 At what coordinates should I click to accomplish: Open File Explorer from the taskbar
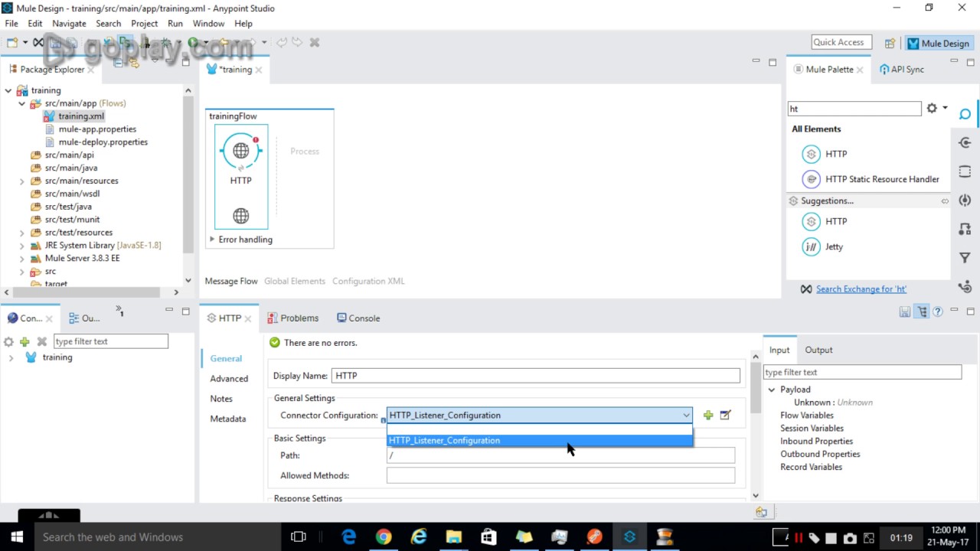click(x=454, y=536)
